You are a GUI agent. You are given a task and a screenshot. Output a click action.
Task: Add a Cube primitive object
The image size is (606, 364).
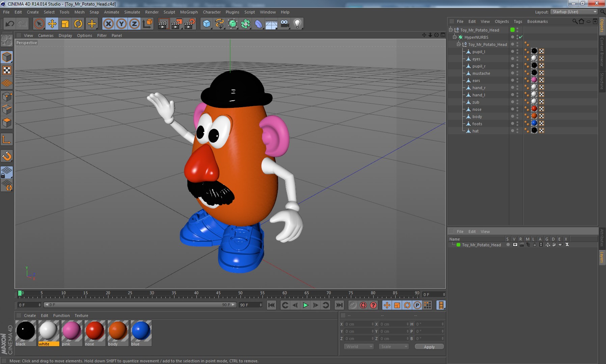206,24
